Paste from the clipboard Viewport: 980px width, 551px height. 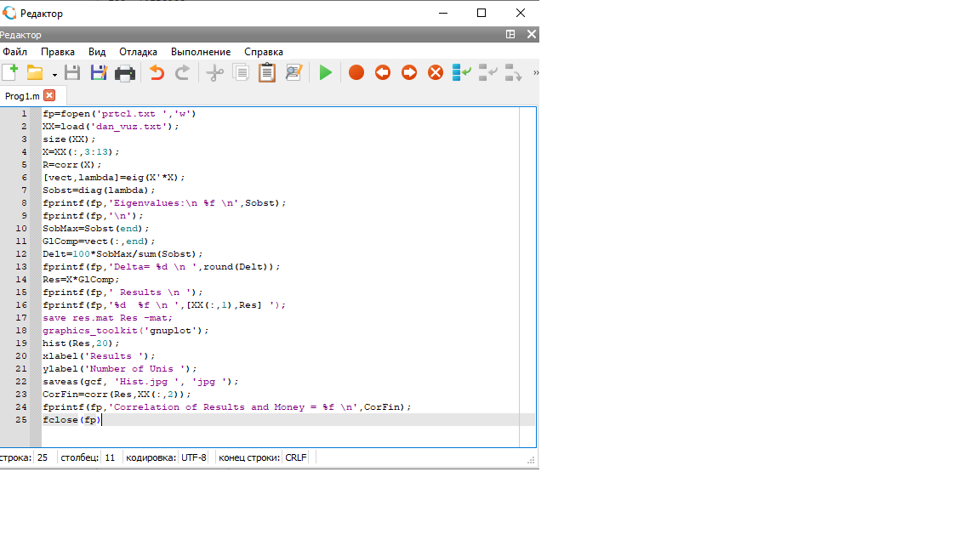pos(267,73)
